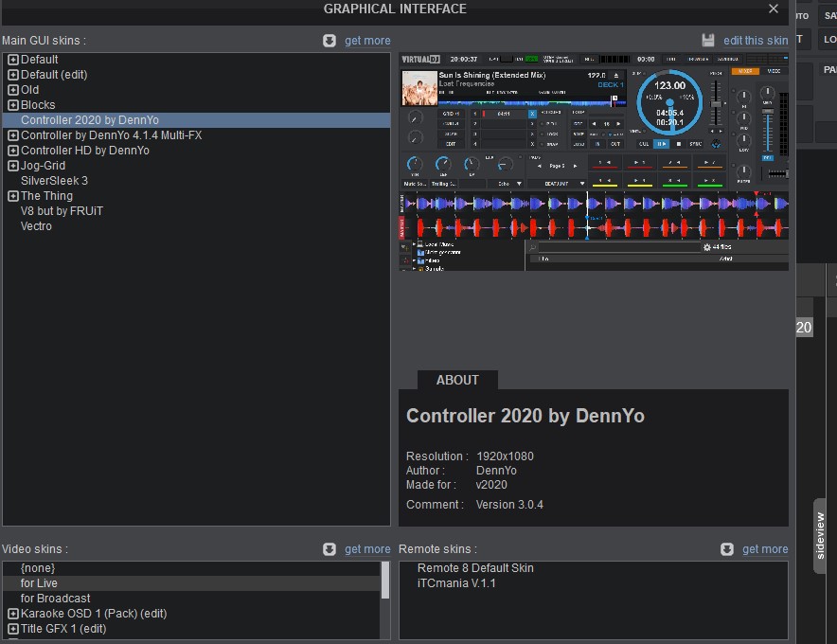Click the skin preview thumbnail
The height and width of the screenshot is (644, 837).
point(594,162)
